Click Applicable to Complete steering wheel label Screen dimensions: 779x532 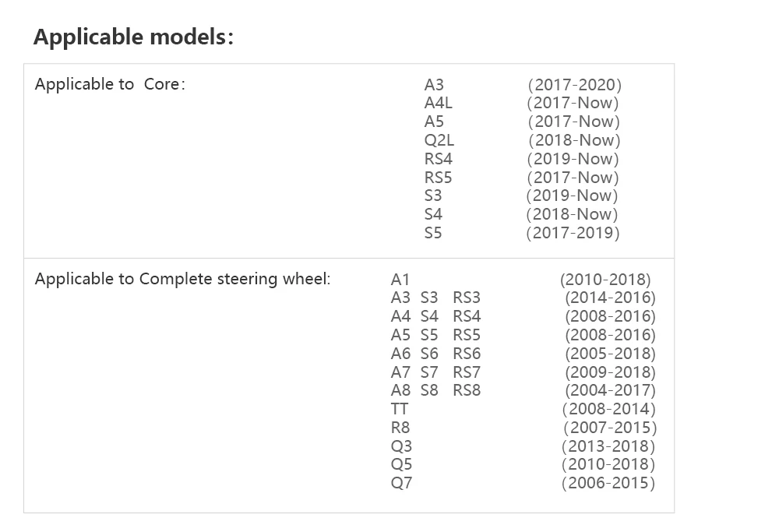coord(182,279)
